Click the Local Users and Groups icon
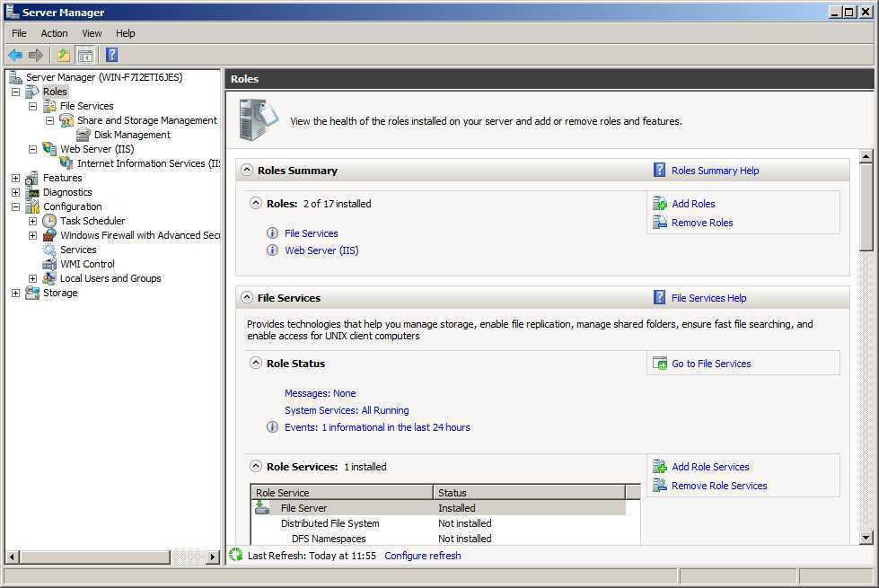Image resolution: width=879 pixels, height=588 pixels. [50, 278]
